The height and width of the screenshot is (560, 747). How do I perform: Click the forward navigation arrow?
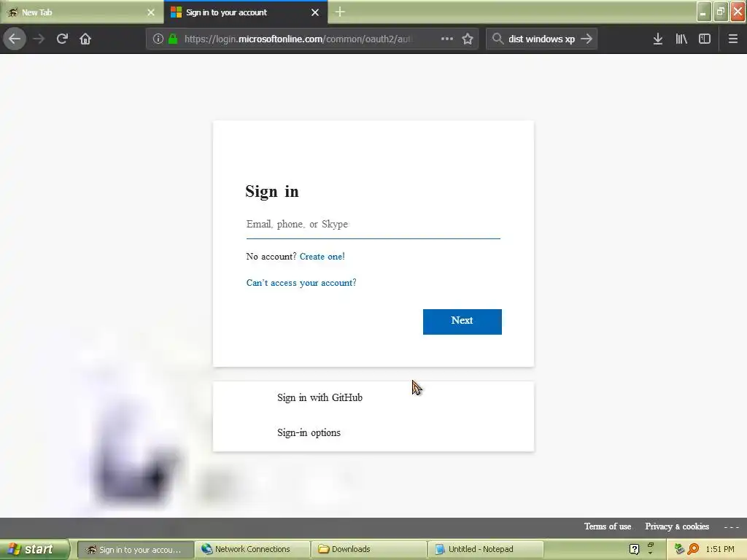(39, 39)
